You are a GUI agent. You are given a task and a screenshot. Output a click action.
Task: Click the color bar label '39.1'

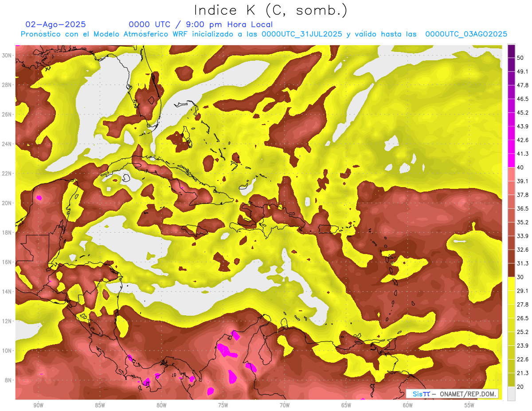pos(522,181)
